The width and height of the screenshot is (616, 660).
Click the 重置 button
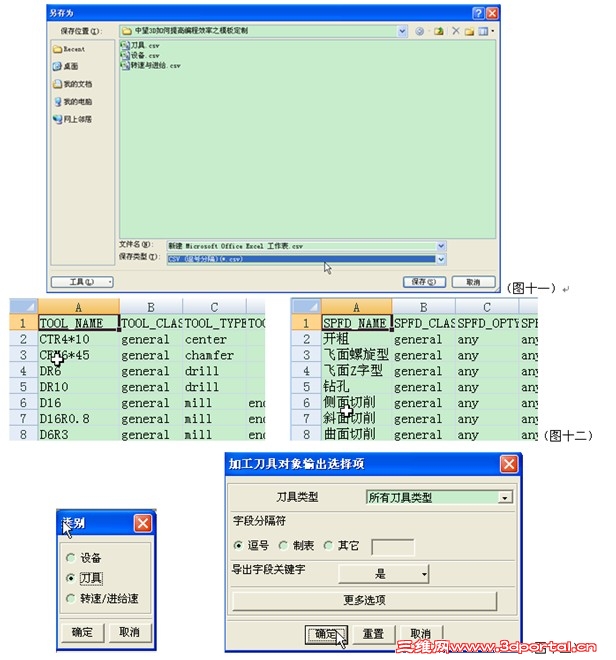tap(373, 634)
